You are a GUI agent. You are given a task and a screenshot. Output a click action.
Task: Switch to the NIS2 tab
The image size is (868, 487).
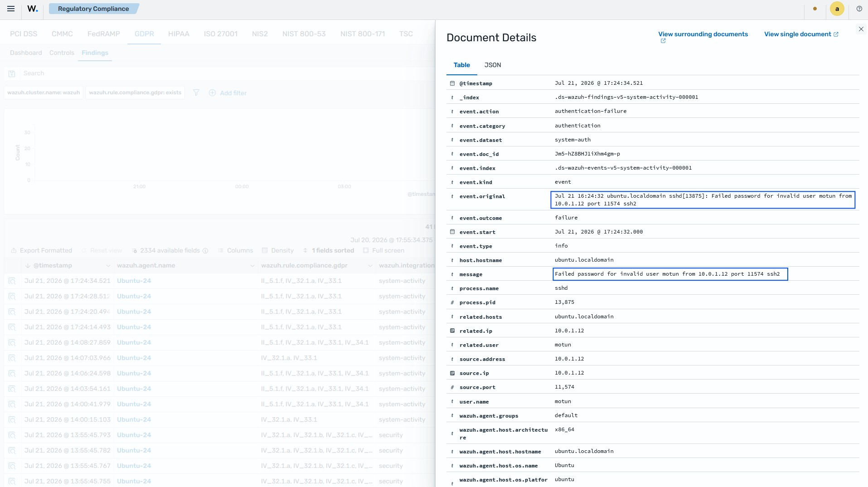(x=260, y=34)
